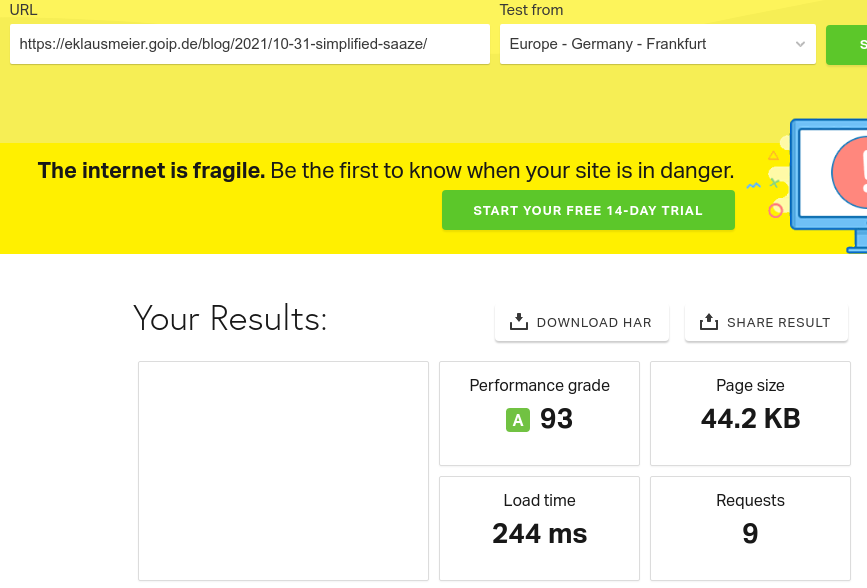Click the Your Results heading
867x588 pixels.
(x=230, y=319)
